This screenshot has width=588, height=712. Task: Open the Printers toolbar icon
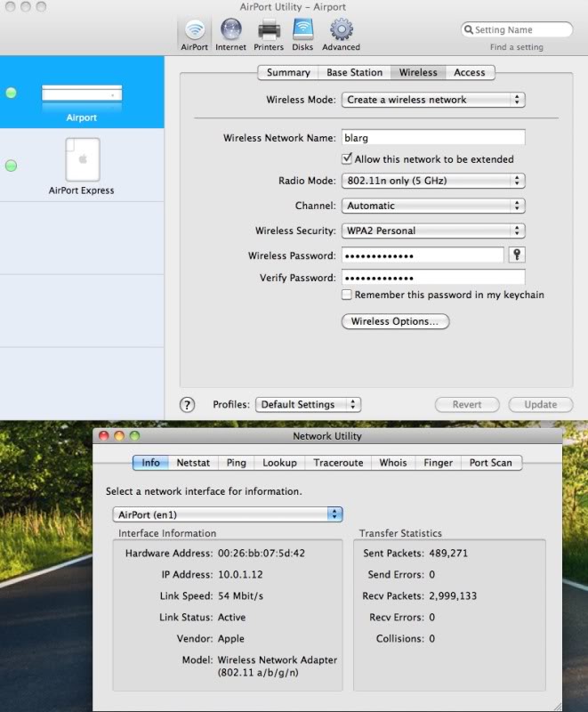click(x=269, y=35)
